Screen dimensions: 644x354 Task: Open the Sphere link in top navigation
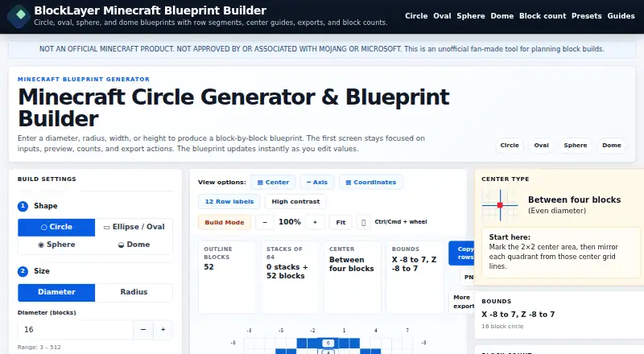pyautogui.click(x=471, y=16)
